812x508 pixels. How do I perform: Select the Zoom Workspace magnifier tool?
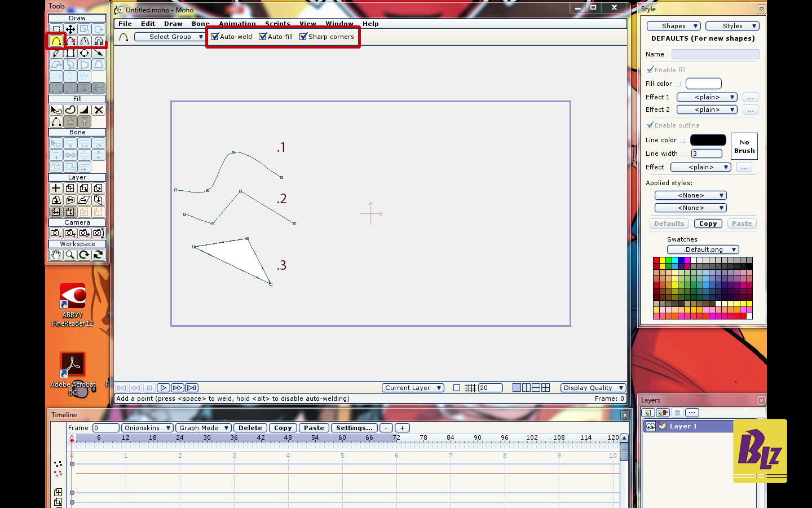tap(70, 255)
